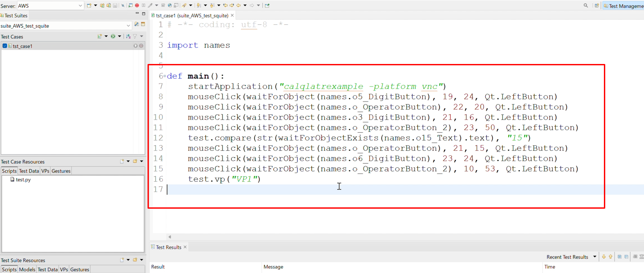
Task: Click the record icon on tst_case1 row
Action: tap(141, 46)
